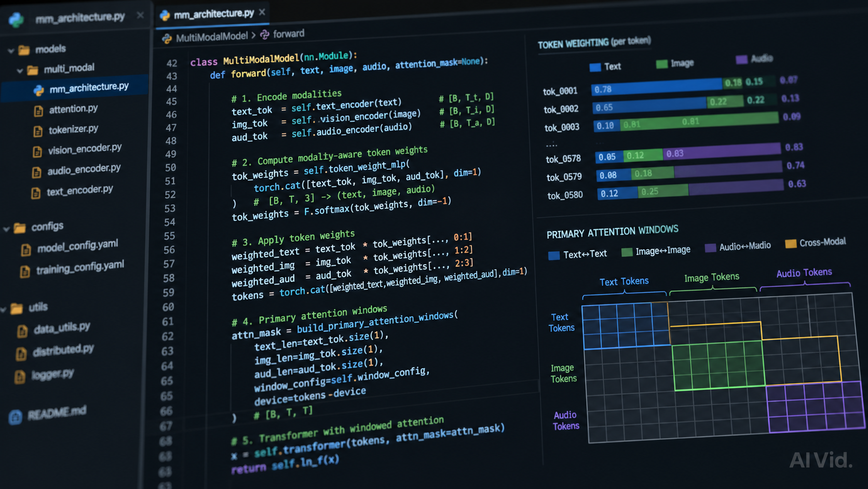
Task: Click the tok_0001 weight bar
Action: [x=684, y=86]
